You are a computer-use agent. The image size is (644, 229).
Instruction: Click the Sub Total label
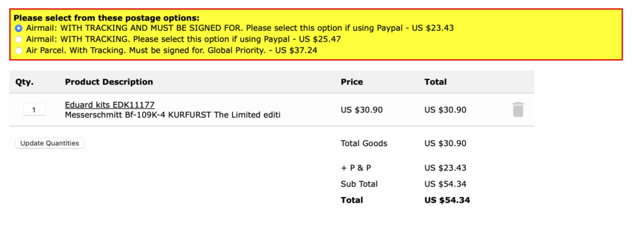(359, 184)
